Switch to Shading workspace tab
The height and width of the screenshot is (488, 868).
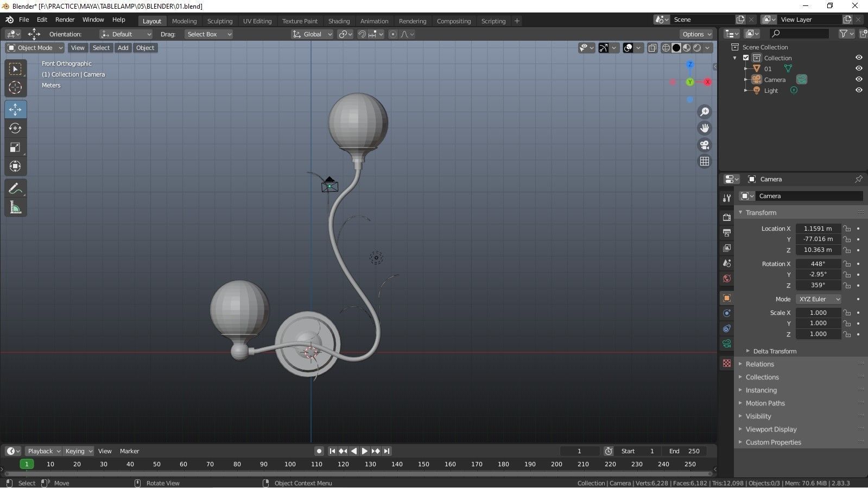click(339, 21)
